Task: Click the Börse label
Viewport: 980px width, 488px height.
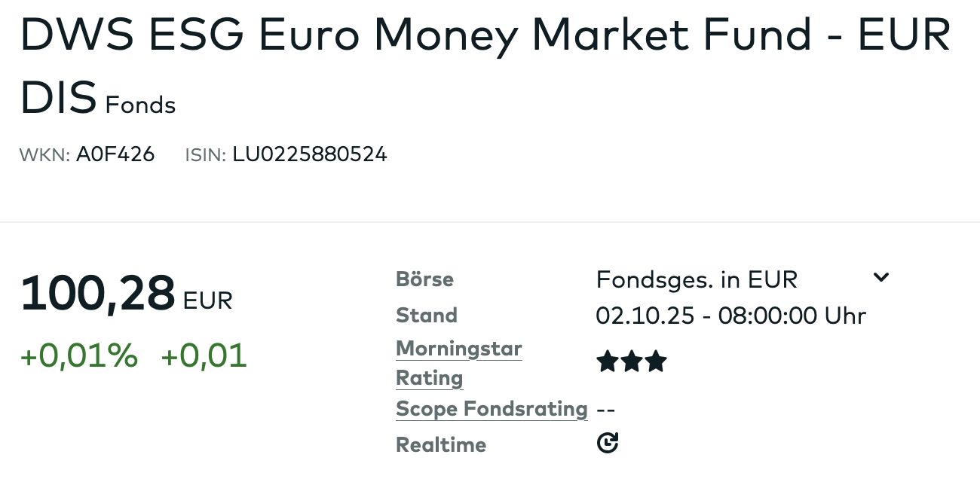Action: 424,279
